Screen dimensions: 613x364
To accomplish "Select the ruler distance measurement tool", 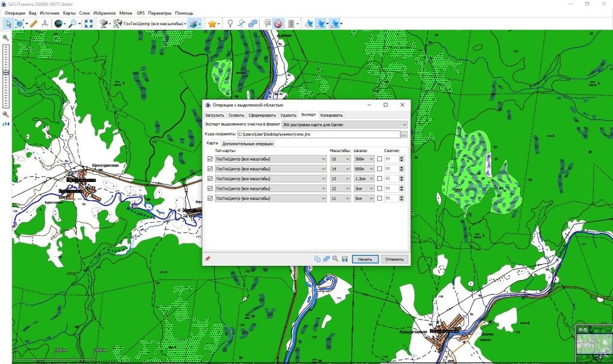I will point(34,23).
